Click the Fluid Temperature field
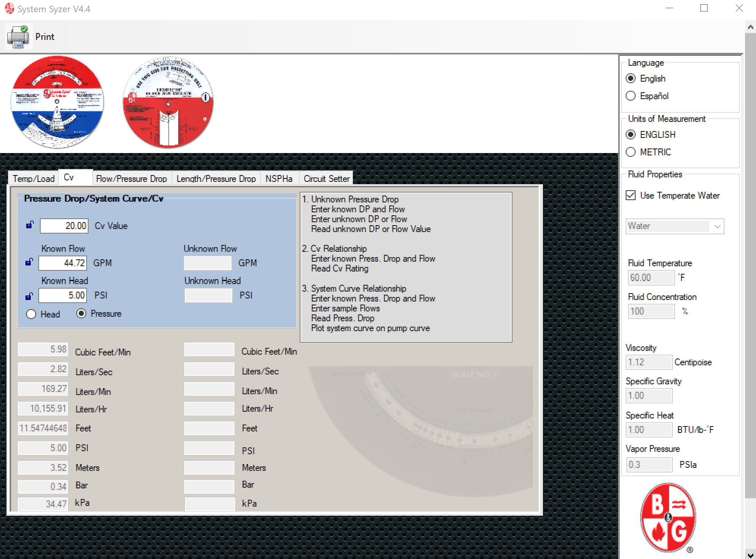 pos(651,278)
